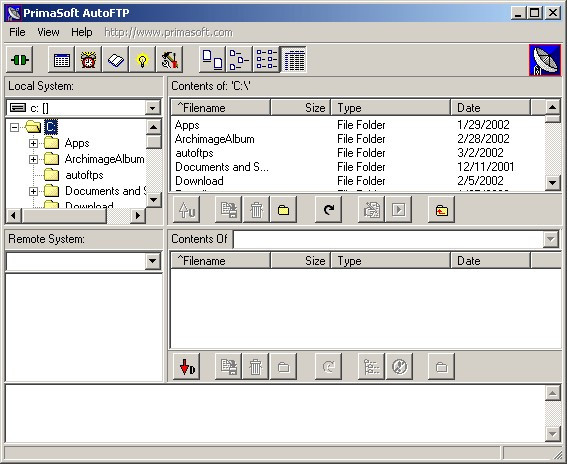
Task: Open the View menu
Action: [48, 32]
